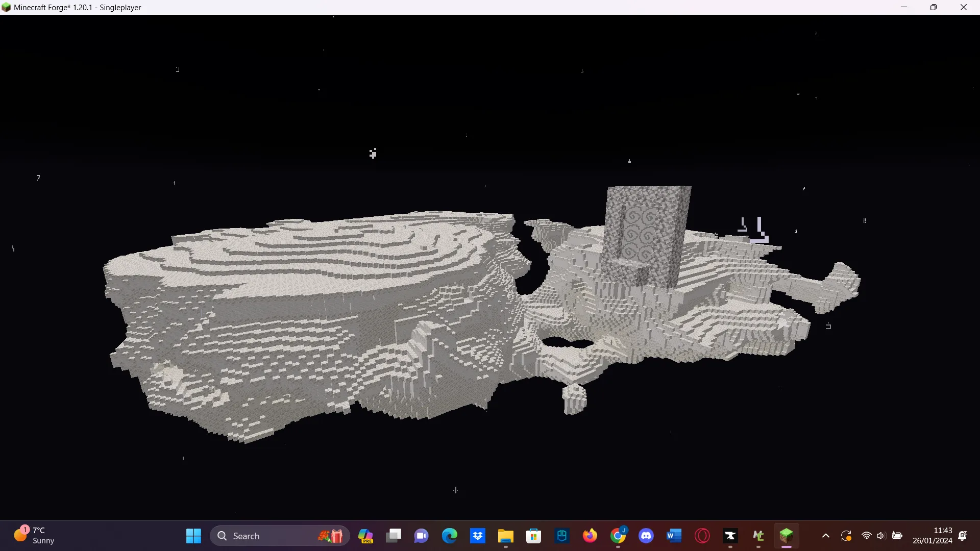Open Task View from taskbar
980x551 pixels.
(394, 536)
